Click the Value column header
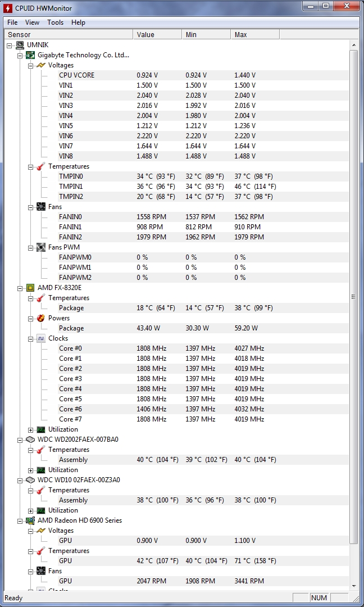This screenshot has height=607, width=364. (x=157, y=34)
